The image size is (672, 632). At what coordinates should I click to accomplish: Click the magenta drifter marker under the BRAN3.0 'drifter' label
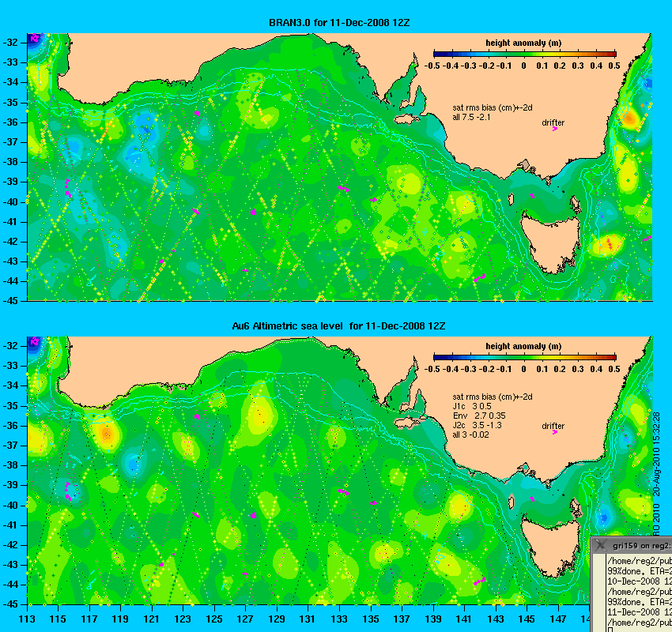(554, 129)
